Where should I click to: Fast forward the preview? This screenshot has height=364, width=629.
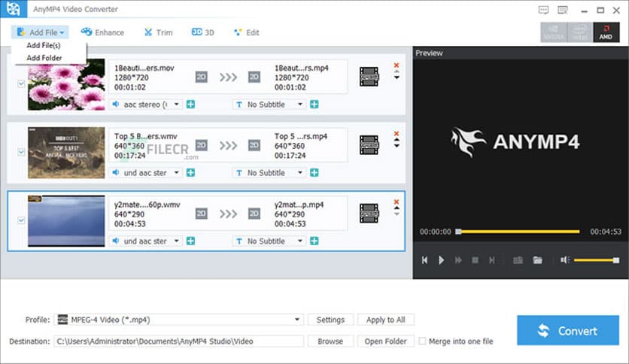(x=458, y=260)
